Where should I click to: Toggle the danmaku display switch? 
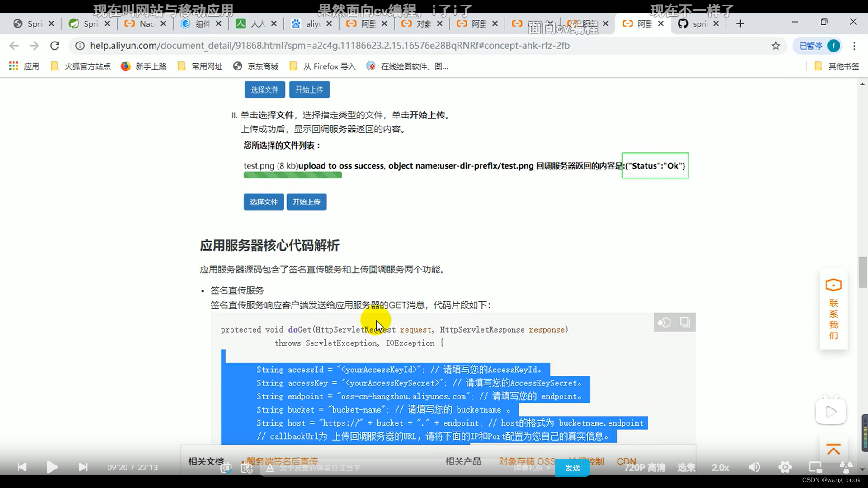(226, 468)
